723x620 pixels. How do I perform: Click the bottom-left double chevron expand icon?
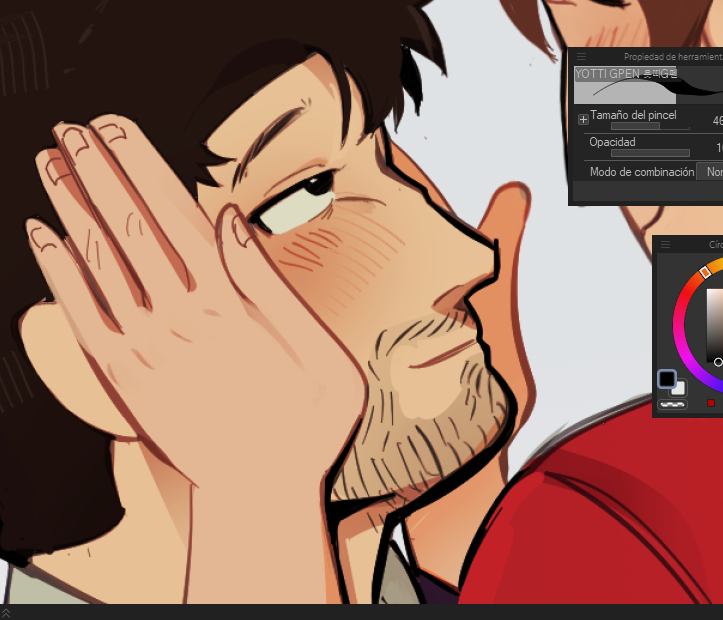coord(6,613)
